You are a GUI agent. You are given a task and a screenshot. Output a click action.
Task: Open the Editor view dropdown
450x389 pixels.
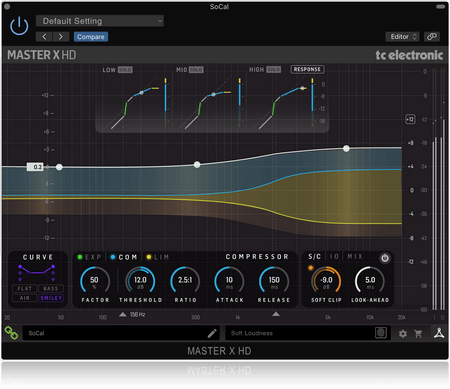[403, 36]
